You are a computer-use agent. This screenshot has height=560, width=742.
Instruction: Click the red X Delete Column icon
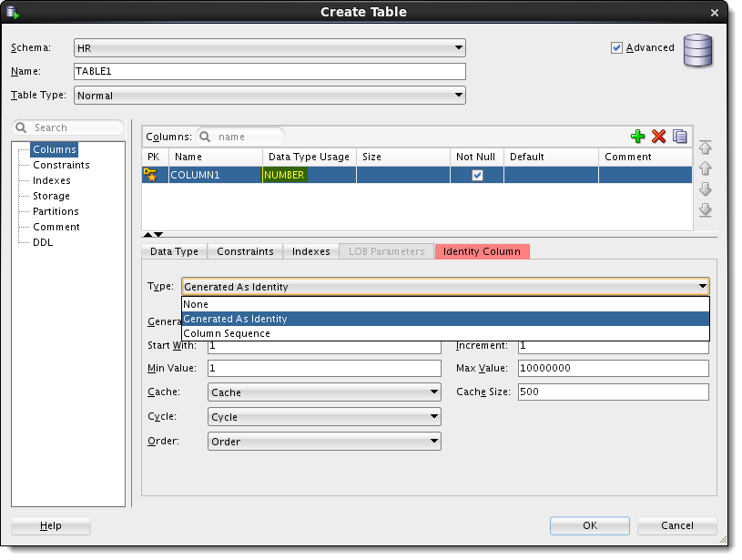click(658, 137)
